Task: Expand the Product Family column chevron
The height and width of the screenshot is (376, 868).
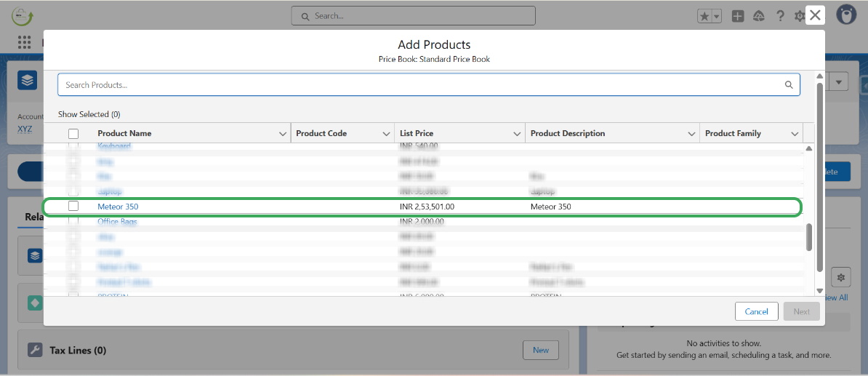Action: 795,134
